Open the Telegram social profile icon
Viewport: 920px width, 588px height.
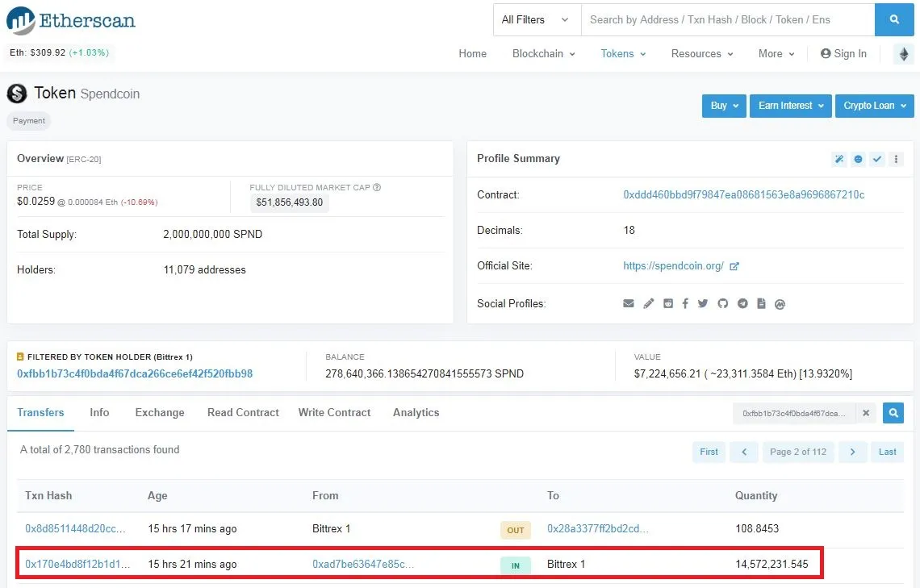pyautogui.click(x=742, y=304)
